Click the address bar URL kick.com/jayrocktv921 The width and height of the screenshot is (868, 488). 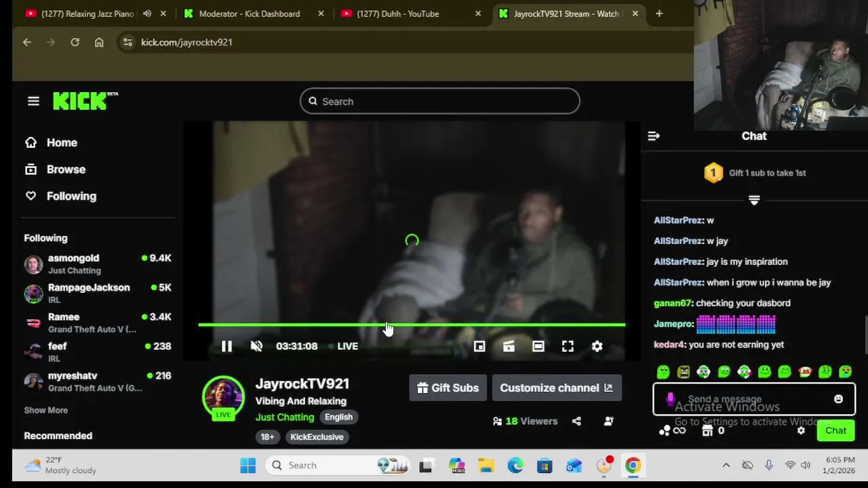(x=186, y=42)
